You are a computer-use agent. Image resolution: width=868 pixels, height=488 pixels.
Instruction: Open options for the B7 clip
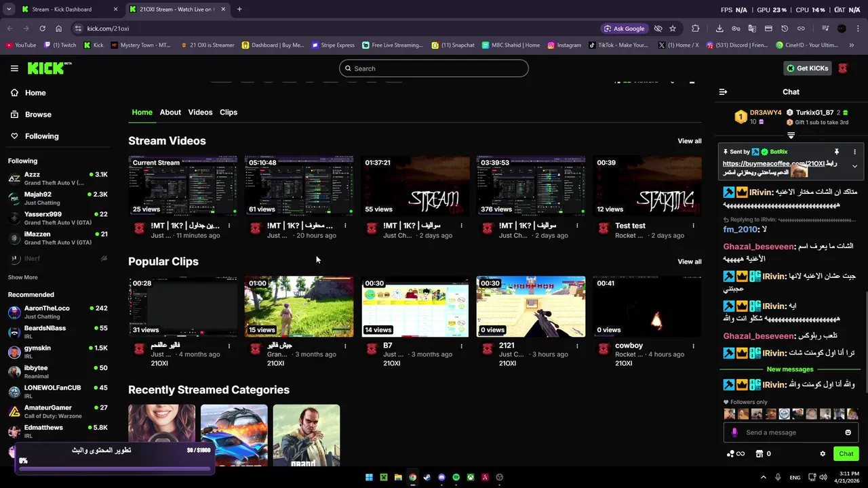(461, 346)
